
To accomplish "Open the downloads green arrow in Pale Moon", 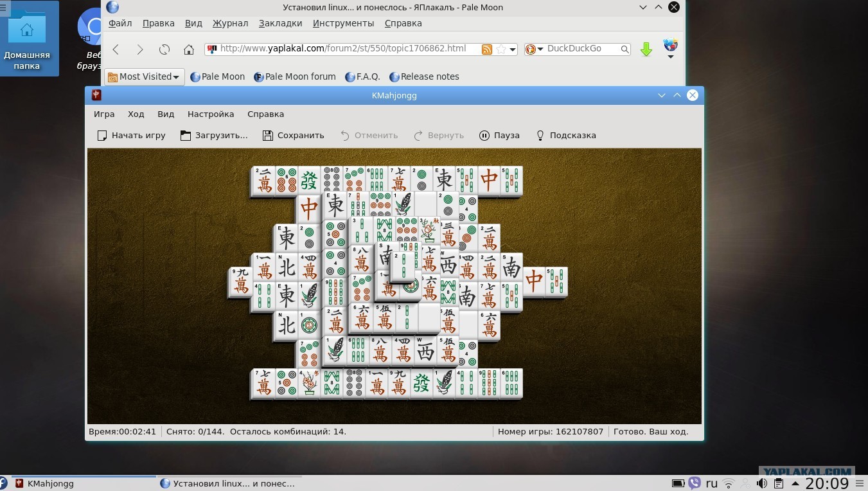I will 646,49.
